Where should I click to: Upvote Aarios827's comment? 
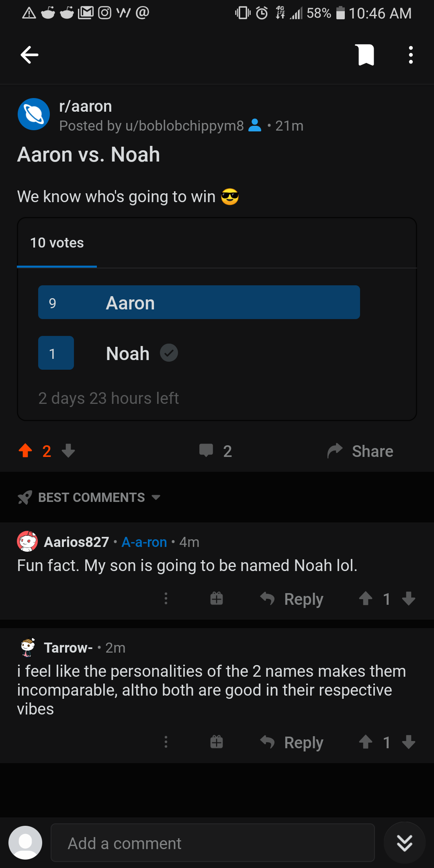coord(365,598)
